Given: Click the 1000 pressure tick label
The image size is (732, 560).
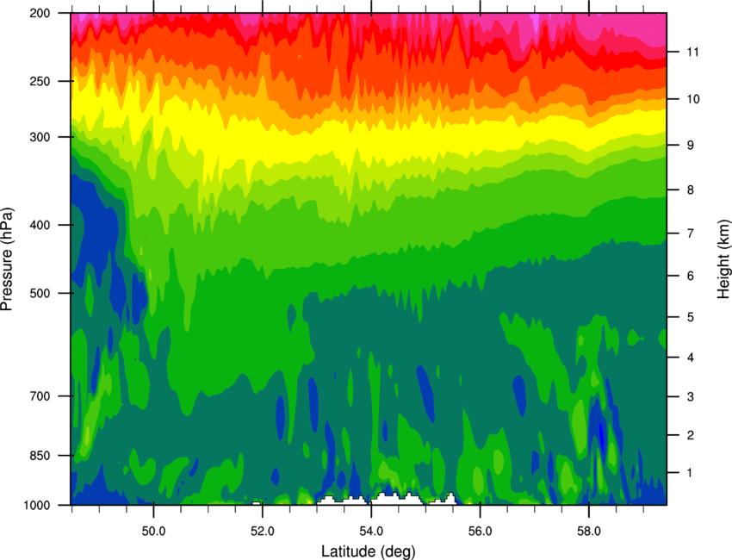Looking at the screenshot, I should [37, 506].
